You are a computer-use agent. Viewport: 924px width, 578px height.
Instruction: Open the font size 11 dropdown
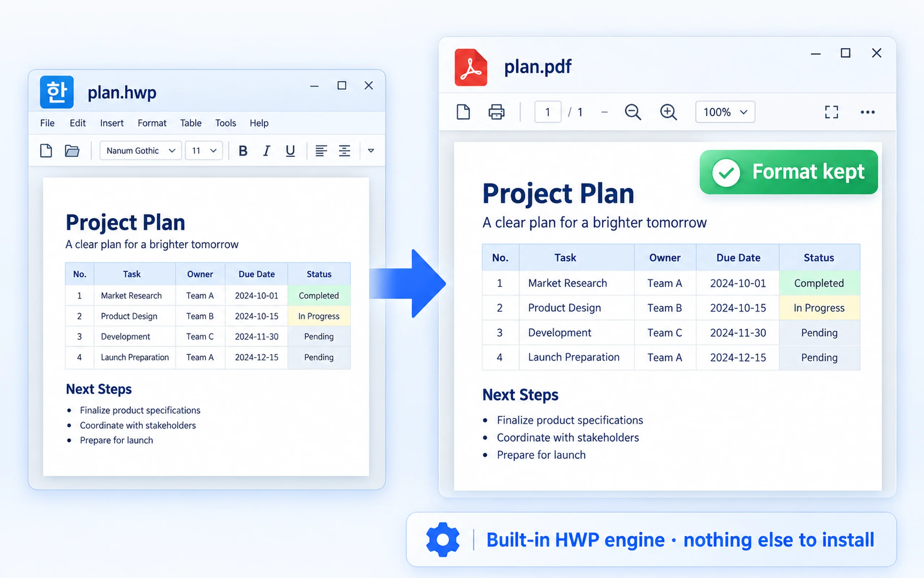(204, 151)
